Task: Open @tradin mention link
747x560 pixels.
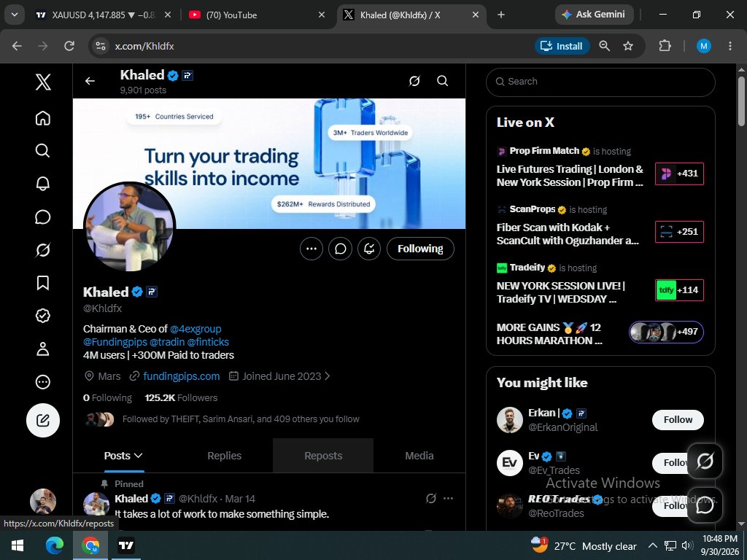Action: (x=167, y=342)
